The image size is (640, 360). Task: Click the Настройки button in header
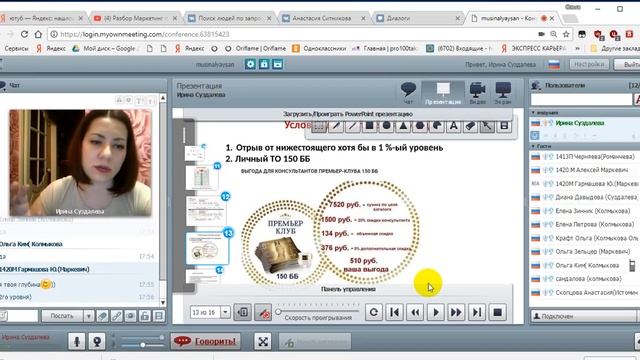pos(589,64)
